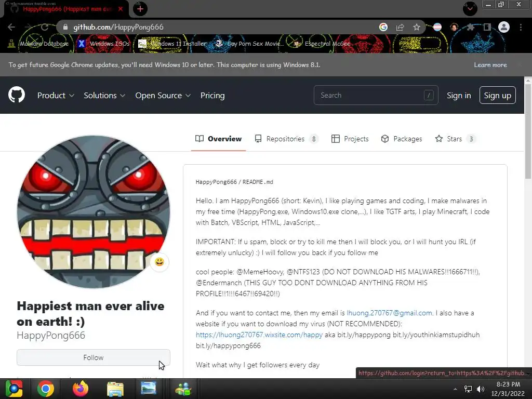The width and height of the screenshot is (532, 399).
Task: Click the site padlock icon
Action: tap(65, 27)
